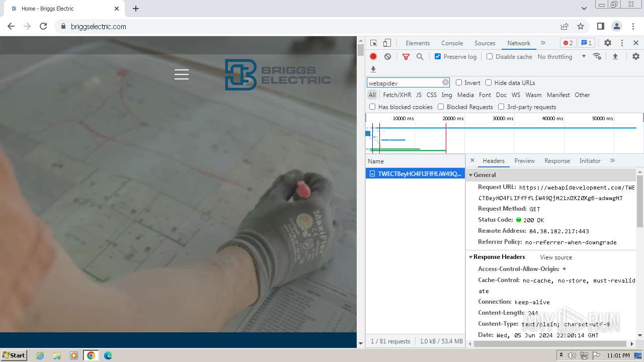Open Chrome tab search dropdown arrow

point(584,9)
